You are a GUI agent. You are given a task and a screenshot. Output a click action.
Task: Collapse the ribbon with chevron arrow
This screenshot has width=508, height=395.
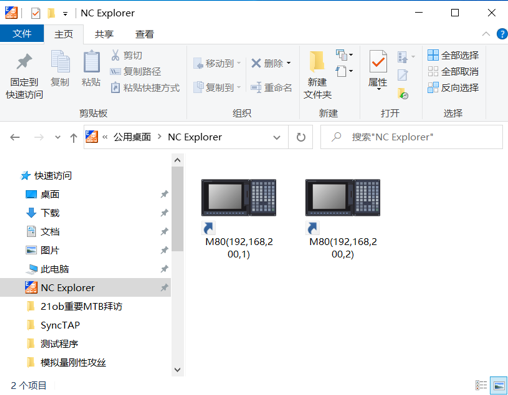click(x=486, y=34)
